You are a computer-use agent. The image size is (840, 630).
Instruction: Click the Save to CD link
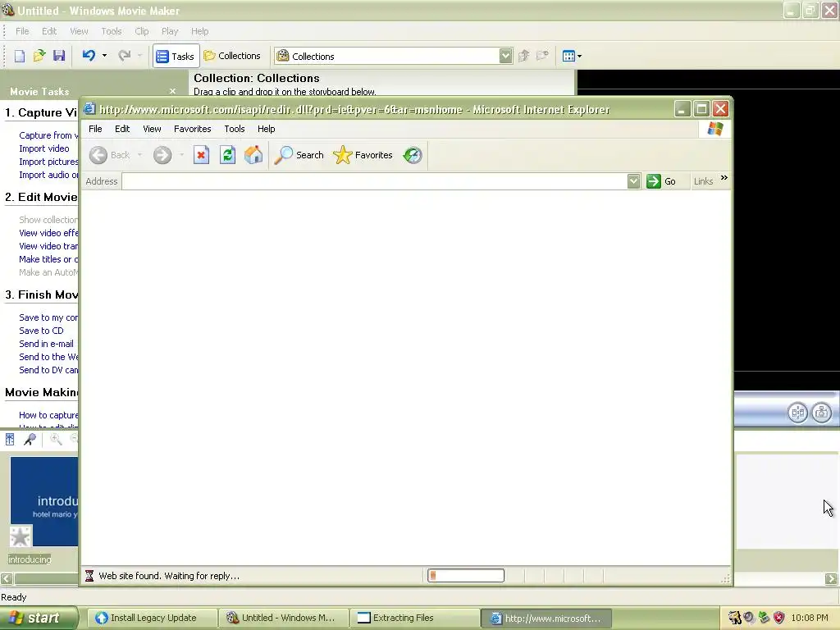(41, 331)
